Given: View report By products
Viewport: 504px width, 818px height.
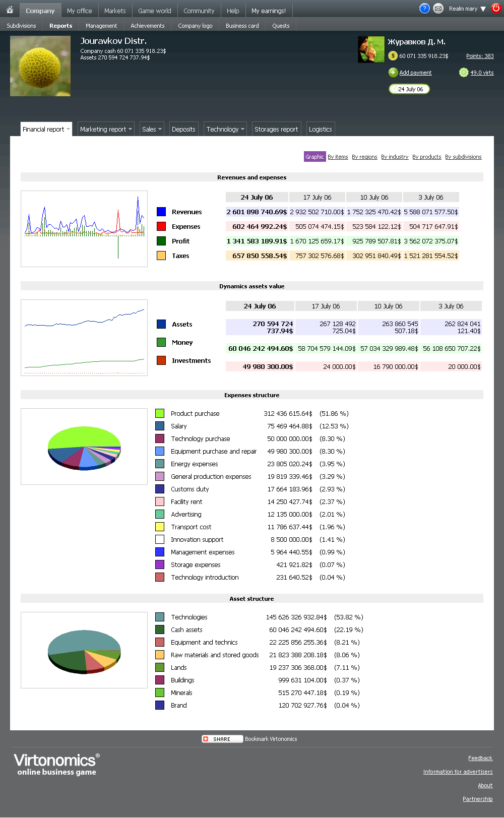Looking at the screenshot, I should click(x=426, y=157).
